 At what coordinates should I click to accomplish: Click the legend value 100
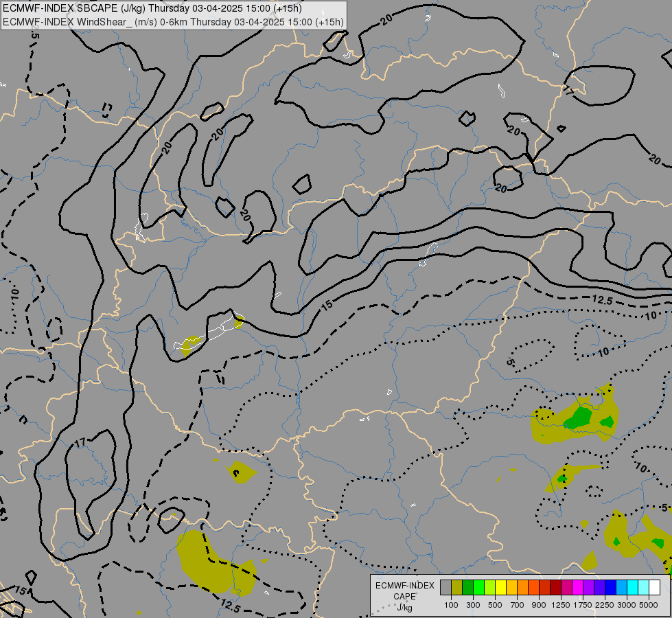[x=451, y=605]
